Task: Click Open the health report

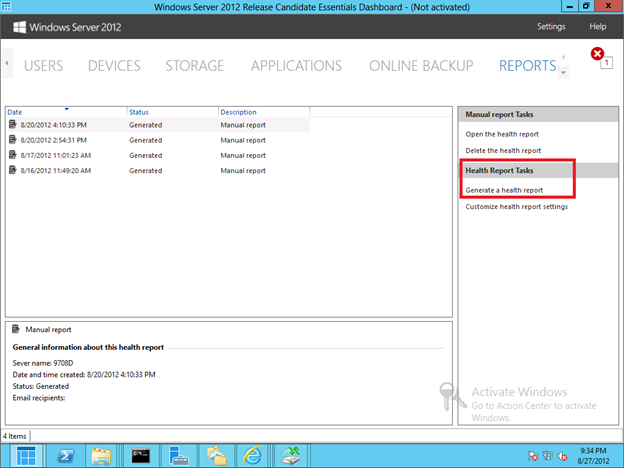Action: 502,135
